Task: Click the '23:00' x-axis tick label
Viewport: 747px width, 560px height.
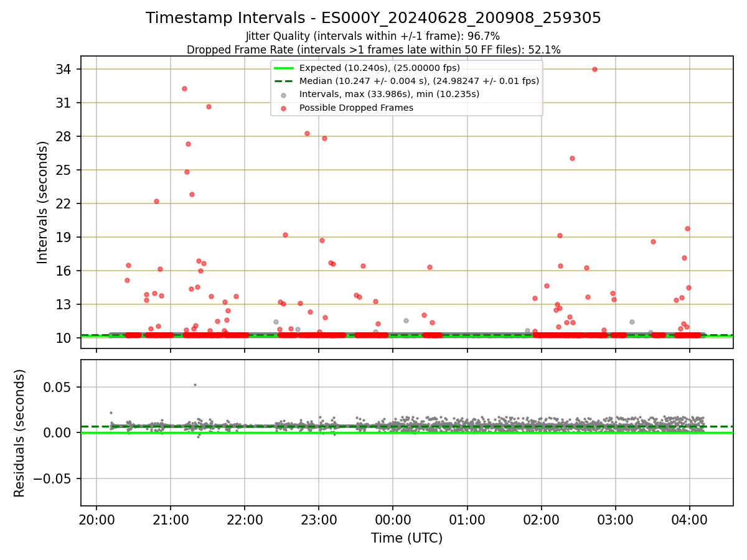Action: click(319, 520)
